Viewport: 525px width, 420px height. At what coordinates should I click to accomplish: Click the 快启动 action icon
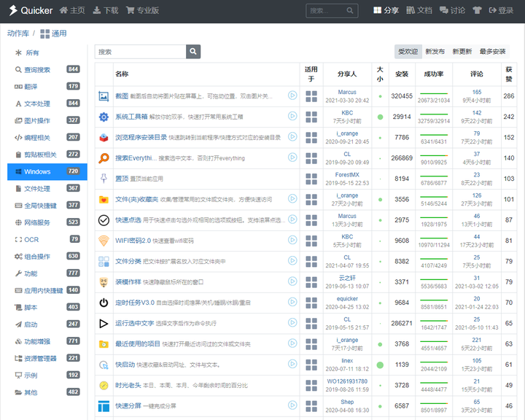(x=104, y=365)
